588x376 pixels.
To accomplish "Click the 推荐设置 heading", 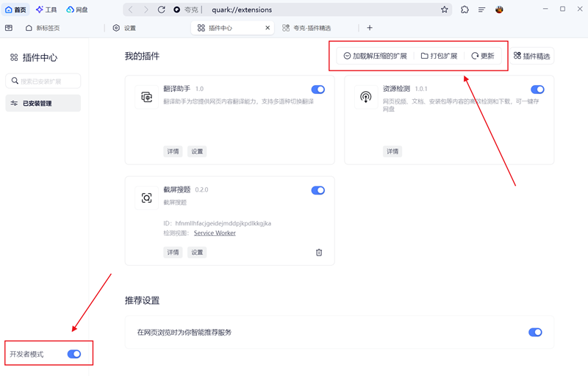I will (x=142, y=300).
